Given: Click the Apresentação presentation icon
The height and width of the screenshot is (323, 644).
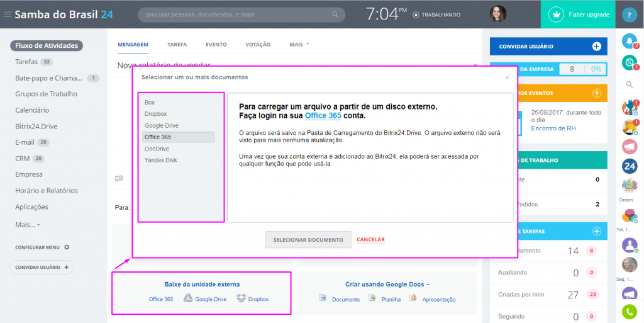Looking at the screenshot, I should click(x=413, y=298).
